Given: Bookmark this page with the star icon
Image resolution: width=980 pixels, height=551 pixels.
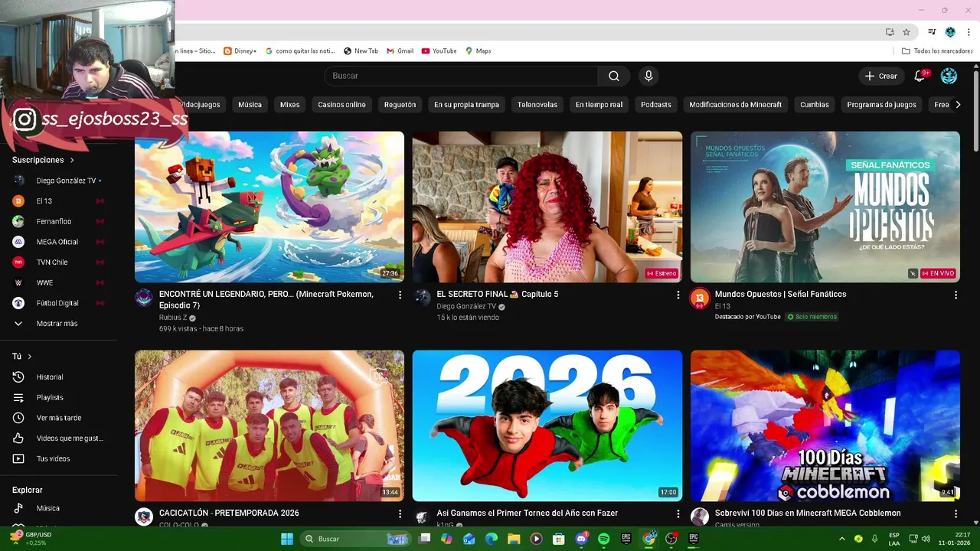Looking at the screenshot, I should pyautogui.click(x=906, y=32).
